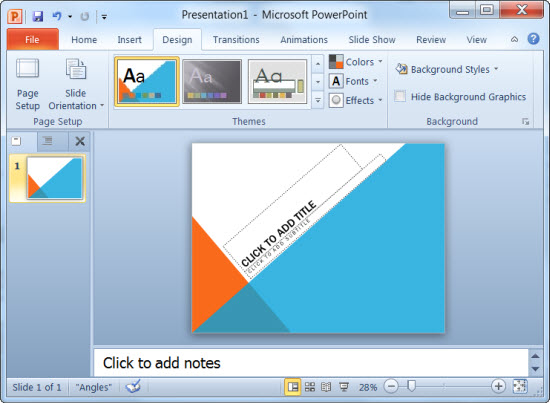Expand the Colors dropdown
The height and width of the screenshot is (403, 550).
[x=380, y=61]
